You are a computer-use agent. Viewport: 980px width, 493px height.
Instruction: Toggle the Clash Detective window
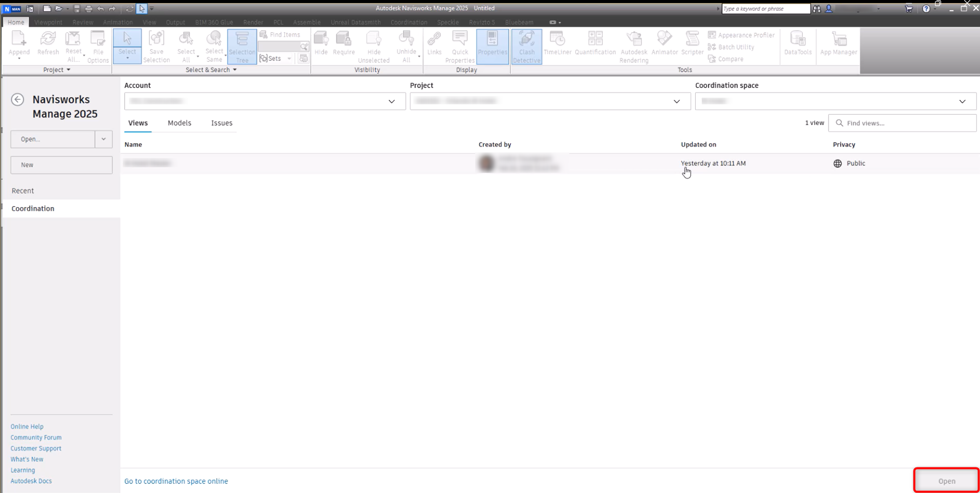pyautogui.click(x=526, y=46)
